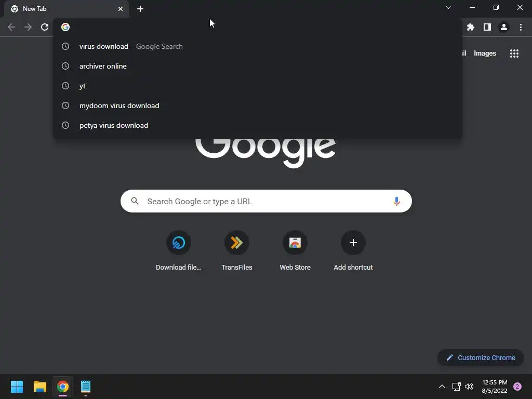Open the Windows Start menu

(x=17, y=387)
